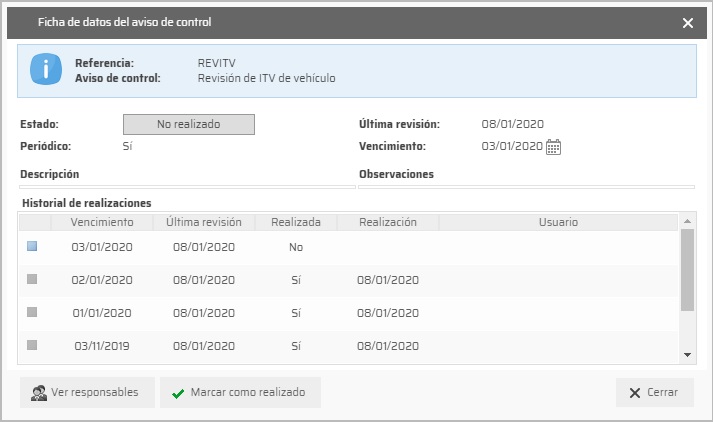
Task: Sort by the Realización column header
Action: coord(388,222)
